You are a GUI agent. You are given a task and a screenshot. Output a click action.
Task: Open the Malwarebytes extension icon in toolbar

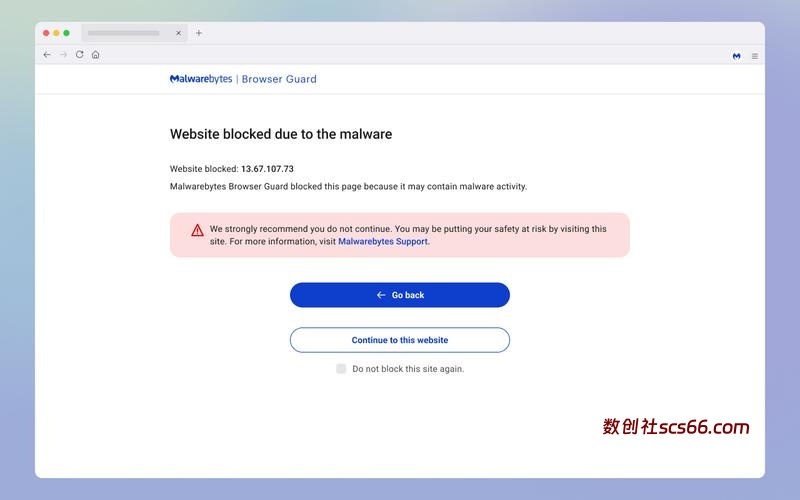click(737, 56)
